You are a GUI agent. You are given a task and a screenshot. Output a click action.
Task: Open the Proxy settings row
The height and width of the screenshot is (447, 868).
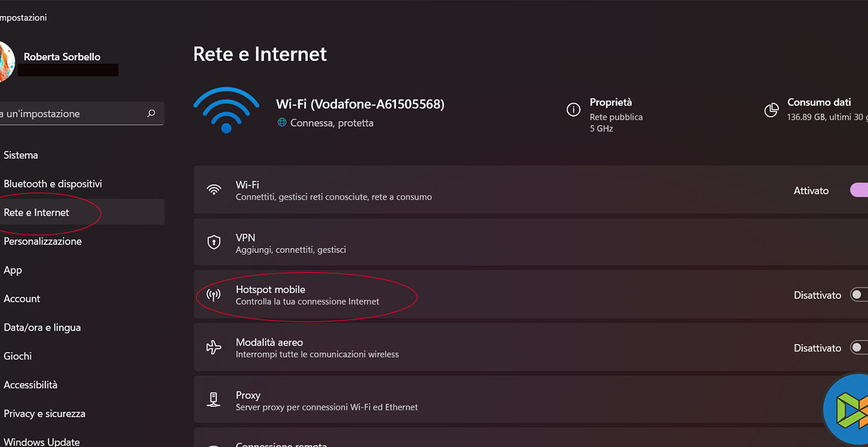(x=460, y=400)
